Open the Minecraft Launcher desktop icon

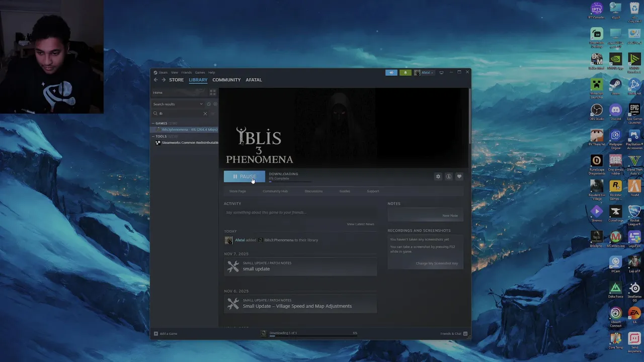point(597,88)
